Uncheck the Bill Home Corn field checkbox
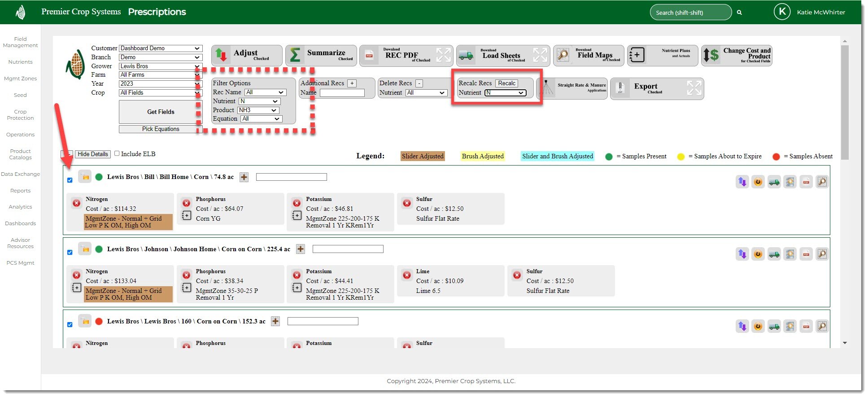 (70, 180)
